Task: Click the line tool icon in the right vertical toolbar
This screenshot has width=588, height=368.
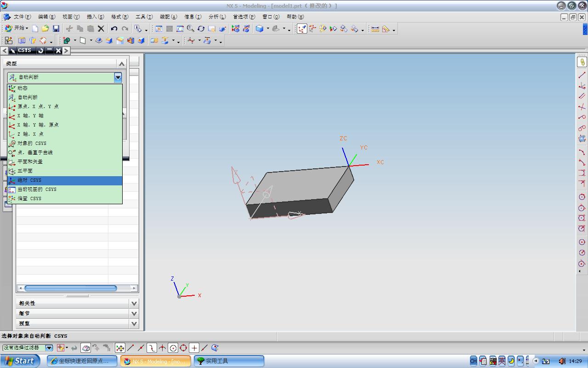Action: pyautogui.click(x=582, y=75)
